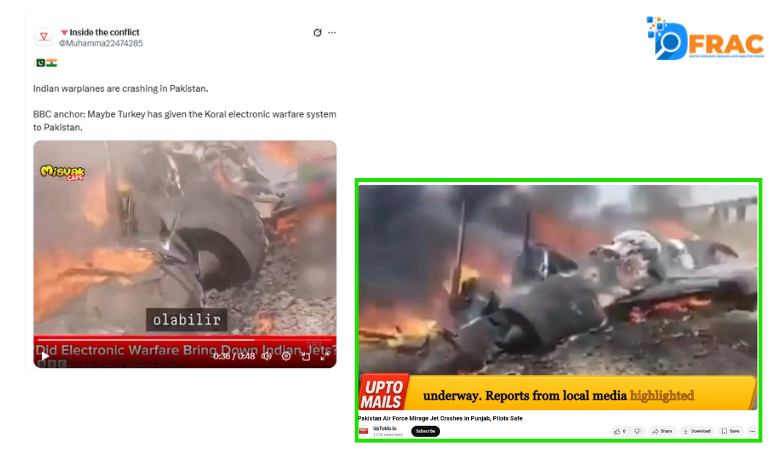Screen dimensions: 777x470
Task: Open the DFRAC logo
Action: (705, 38)
